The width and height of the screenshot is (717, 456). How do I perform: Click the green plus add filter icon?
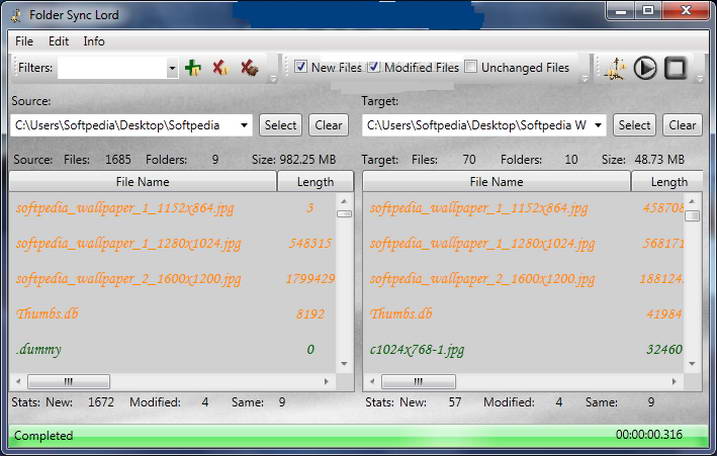click(193, 68)
